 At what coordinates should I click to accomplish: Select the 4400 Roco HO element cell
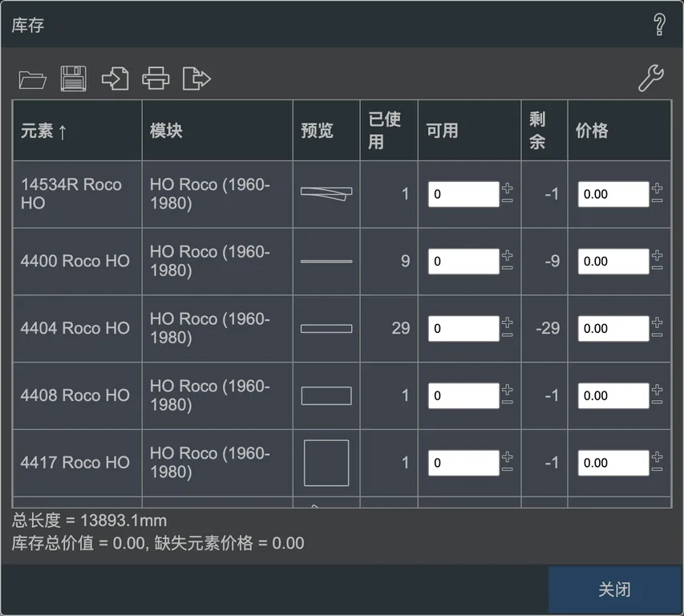(77, 261)
